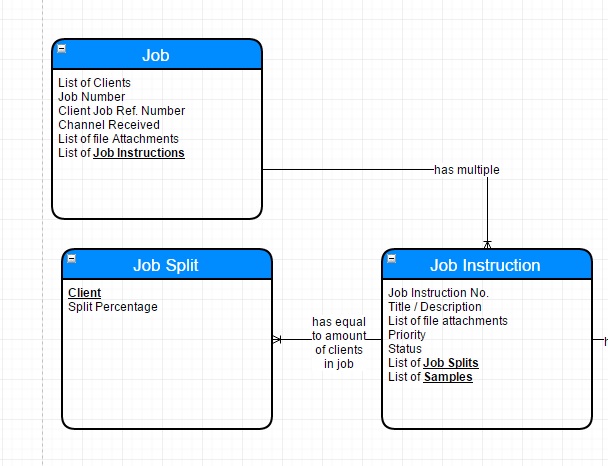The image size is (608, 466).
Task: Click the crow's foot end beside Job Split
Action: pos(278,340)
